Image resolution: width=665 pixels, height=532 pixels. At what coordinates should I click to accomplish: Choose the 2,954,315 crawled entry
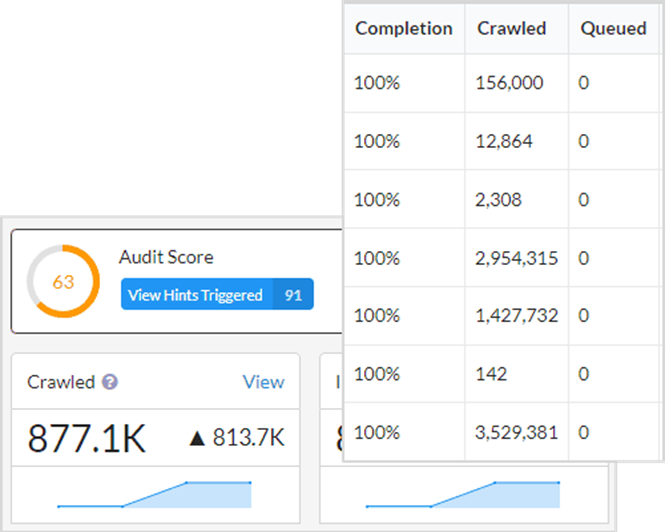[516, 258]
